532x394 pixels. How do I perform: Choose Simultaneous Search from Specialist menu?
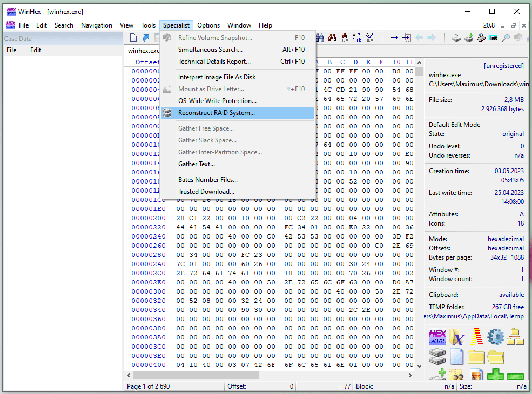[210, 50]
